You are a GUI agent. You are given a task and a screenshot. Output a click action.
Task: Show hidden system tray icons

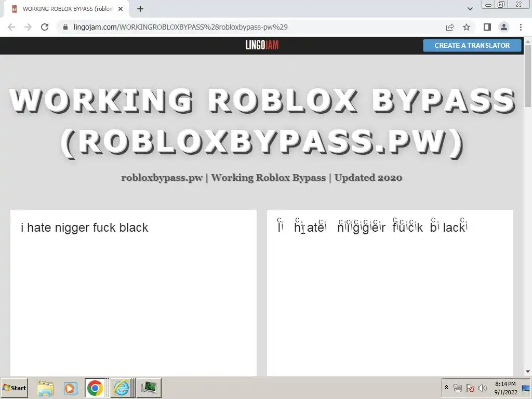pyautogui.click(x=446, y=388)
